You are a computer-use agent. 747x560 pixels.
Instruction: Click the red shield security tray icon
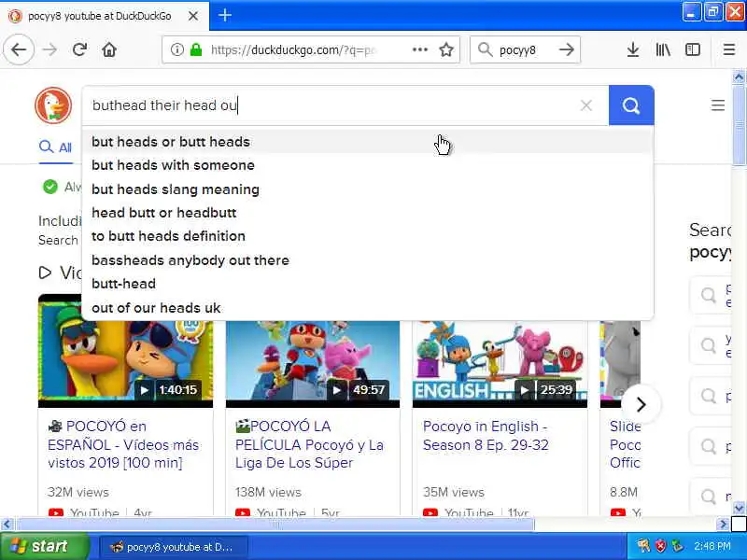(x=661, y=546)
